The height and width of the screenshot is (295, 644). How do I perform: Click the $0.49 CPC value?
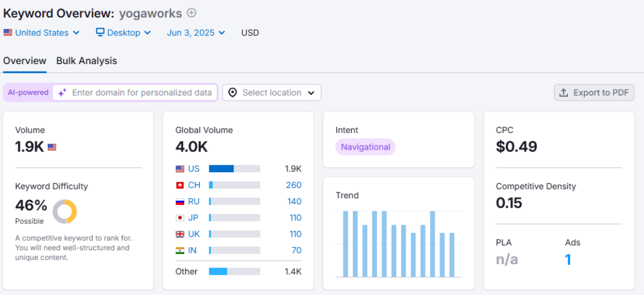pos(516,147)
